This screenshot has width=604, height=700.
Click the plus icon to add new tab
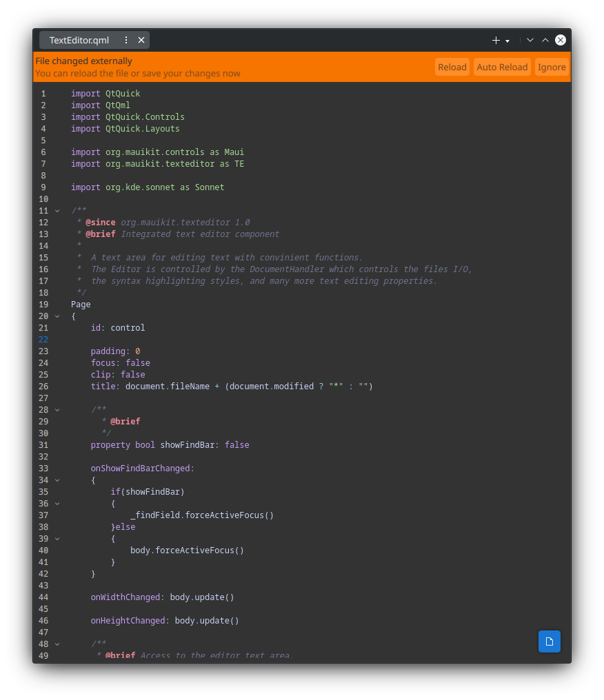tap(496, 40)
